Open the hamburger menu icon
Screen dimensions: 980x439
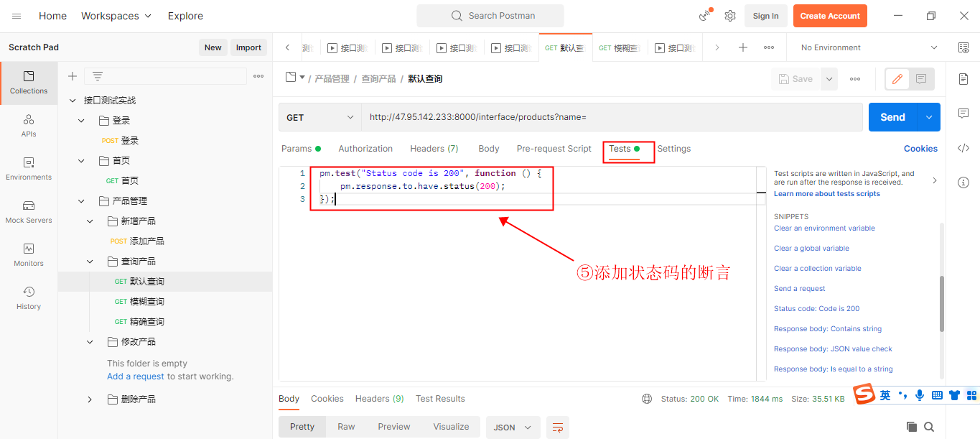(17, 16)
